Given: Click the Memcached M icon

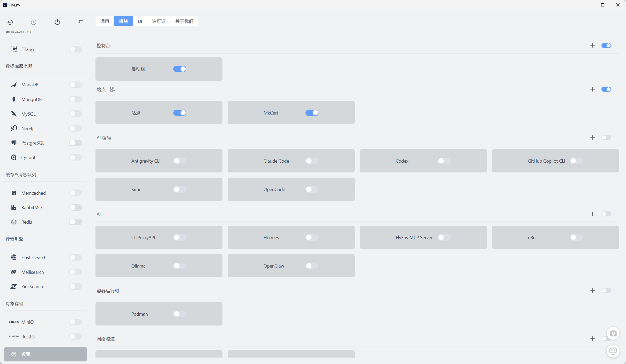Looking at the screenshot, I should (14, 193).
